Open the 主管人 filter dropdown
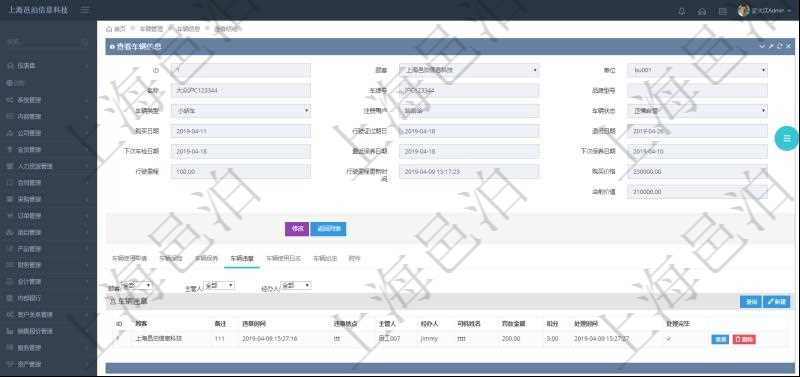This screenshot has height=377, width=800. click(219, 285)
